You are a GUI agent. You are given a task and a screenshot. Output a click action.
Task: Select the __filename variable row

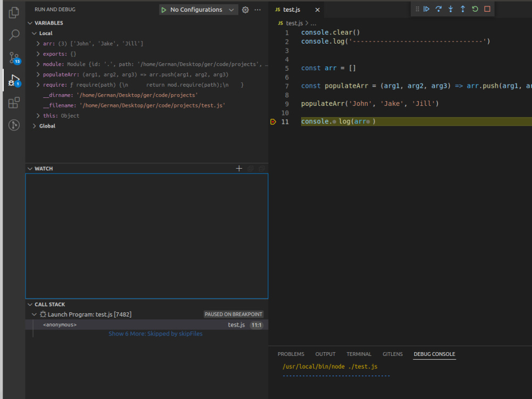click(x=147, y=105)
